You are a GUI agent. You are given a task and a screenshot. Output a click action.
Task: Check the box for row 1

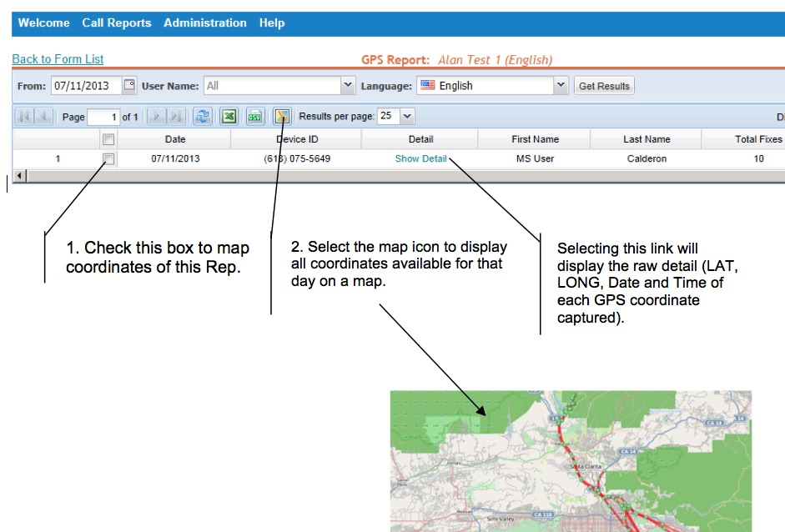[x=108, y=158]
